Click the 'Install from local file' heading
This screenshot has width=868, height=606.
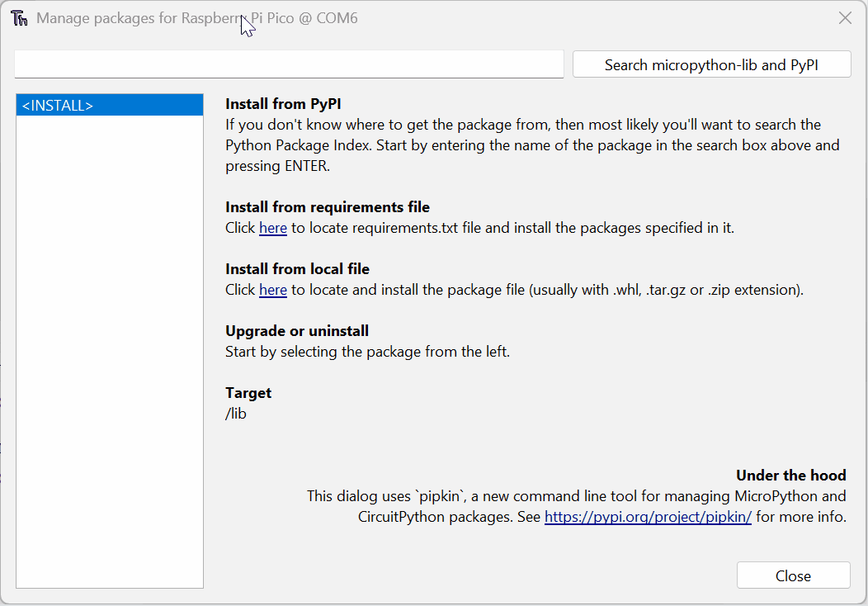(x=297, y=269)
